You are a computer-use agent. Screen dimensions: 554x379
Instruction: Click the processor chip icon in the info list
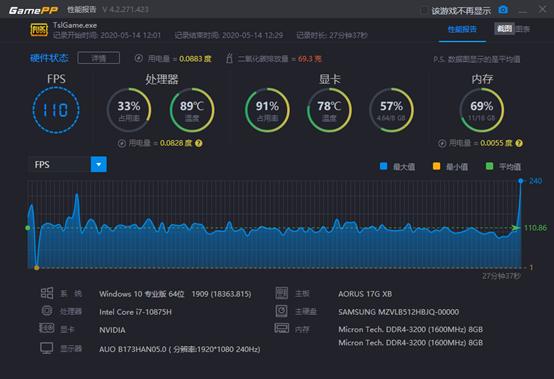[47, 311]
